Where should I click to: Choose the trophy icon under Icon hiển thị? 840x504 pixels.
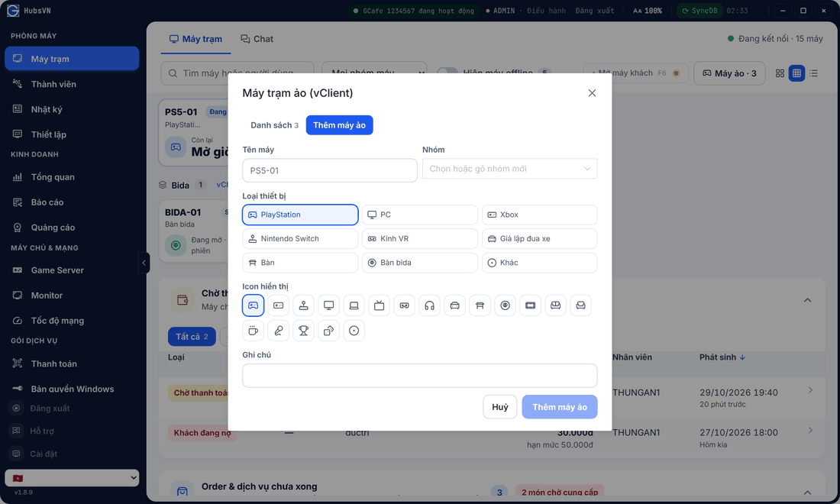pyautogui.click(x=304, y=331)
